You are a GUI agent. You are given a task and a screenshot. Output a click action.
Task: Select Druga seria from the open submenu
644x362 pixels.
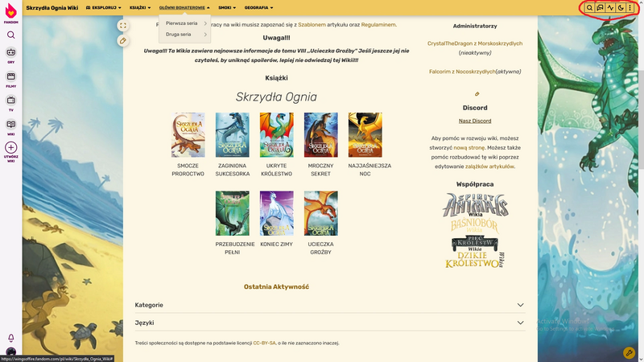coord(178,35)
